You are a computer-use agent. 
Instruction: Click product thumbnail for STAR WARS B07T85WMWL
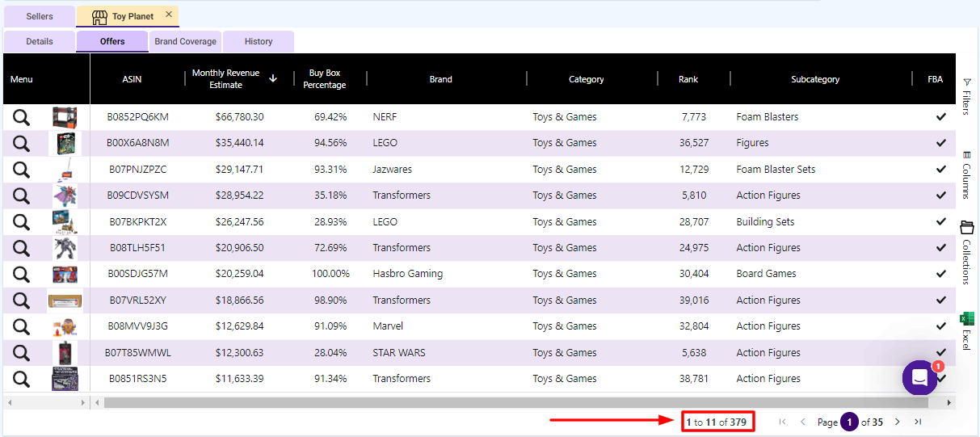click(x=65, y=353)
